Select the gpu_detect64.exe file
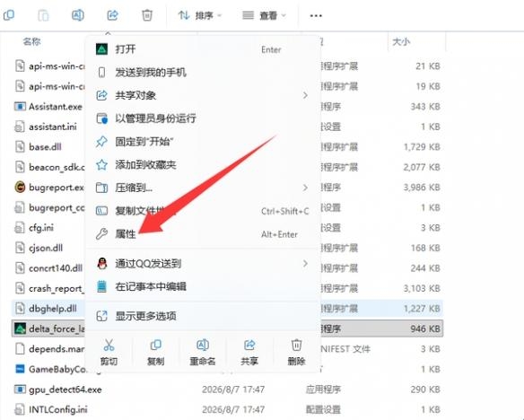Screen dimensions: 524x420 pyautogui.click(x=65, y=389)
